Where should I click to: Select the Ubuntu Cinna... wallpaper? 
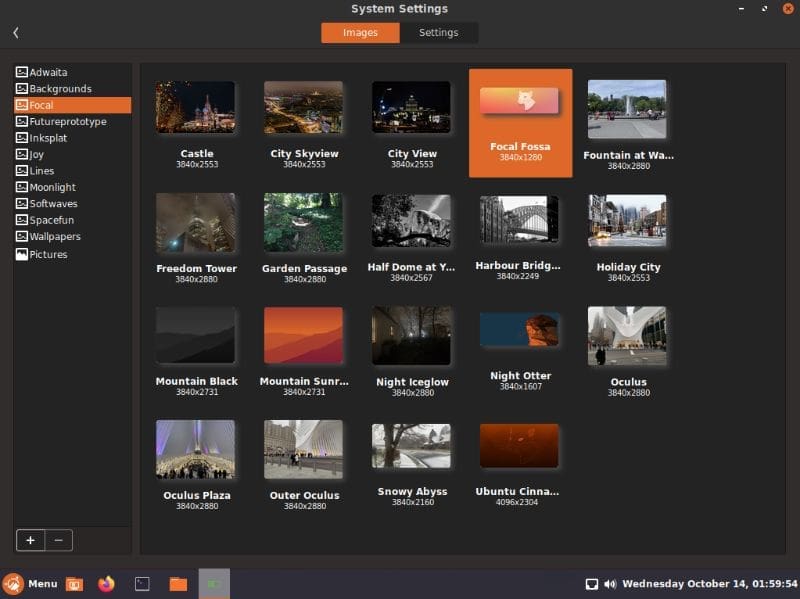pos(519,445)
